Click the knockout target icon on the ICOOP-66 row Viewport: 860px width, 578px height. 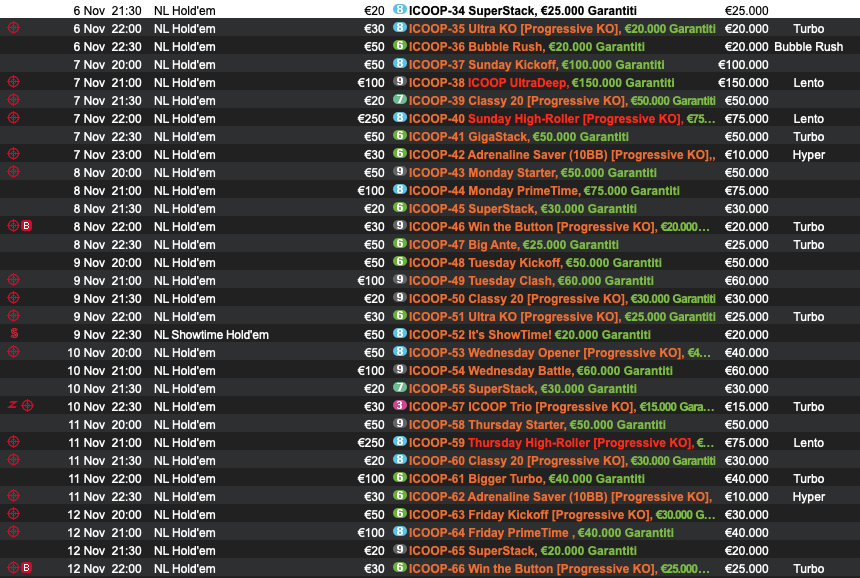14,568
